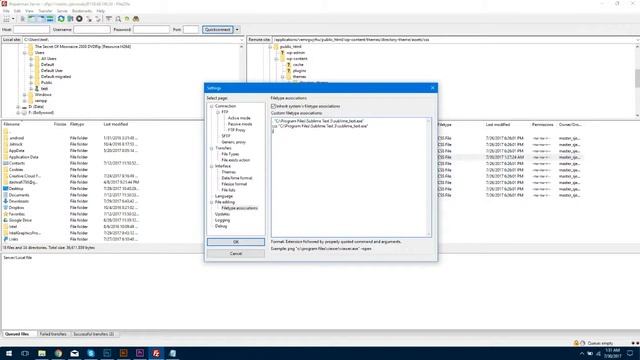Click OK in Settings dialog

tap(236, 242)
